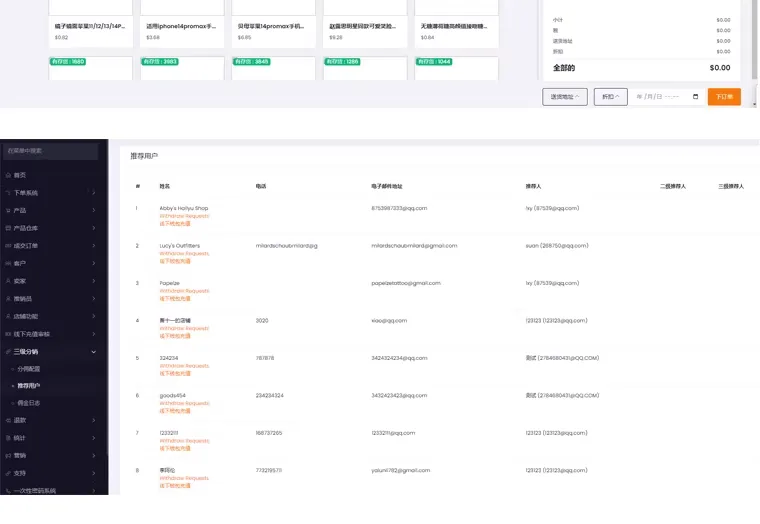Open the calendar picker icon in date field
The height and width of the screenshot is (524, 760).
click(695, 97)
